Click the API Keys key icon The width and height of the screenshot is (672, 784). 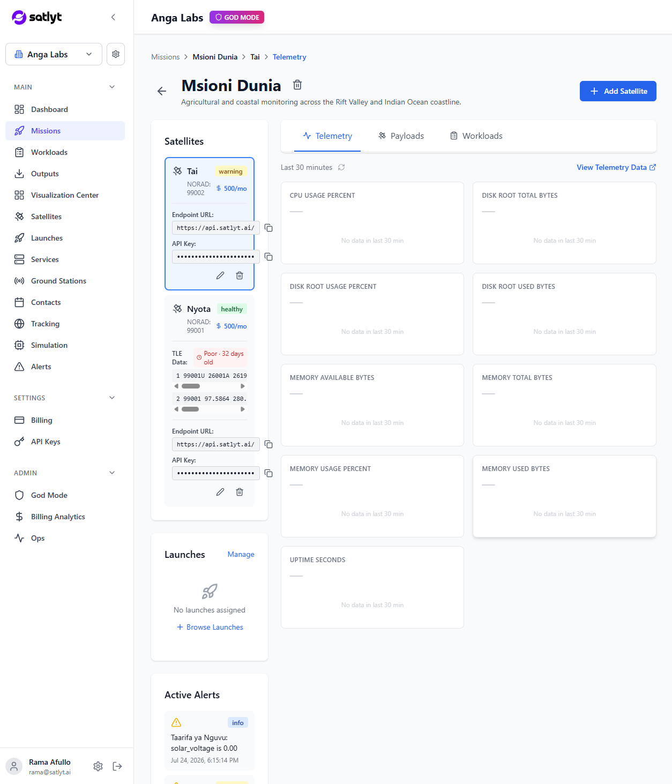tap(19, 442)
